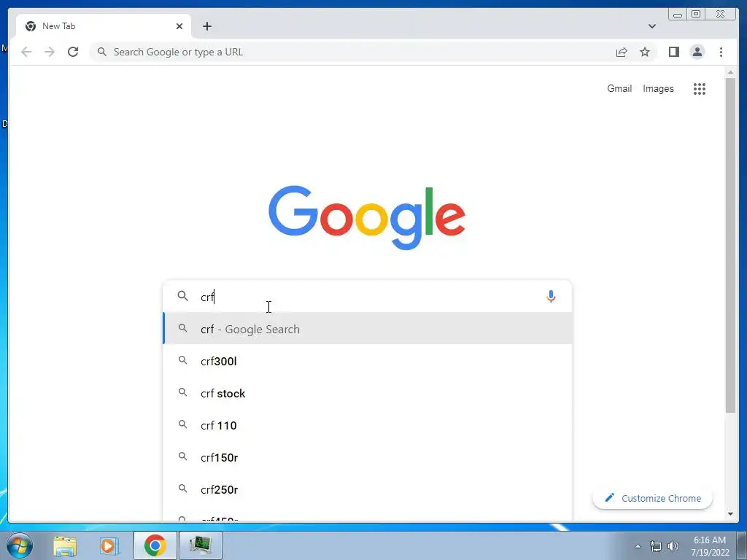
Task: Go forward using the forward arrow
Action: 50,52
